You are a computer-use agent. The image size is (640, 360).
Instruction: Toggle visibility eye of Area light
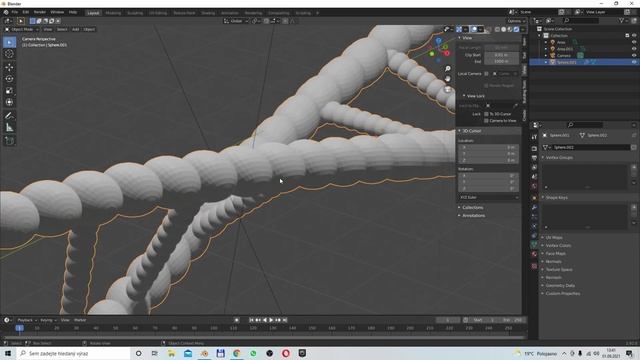click(634, 42)
